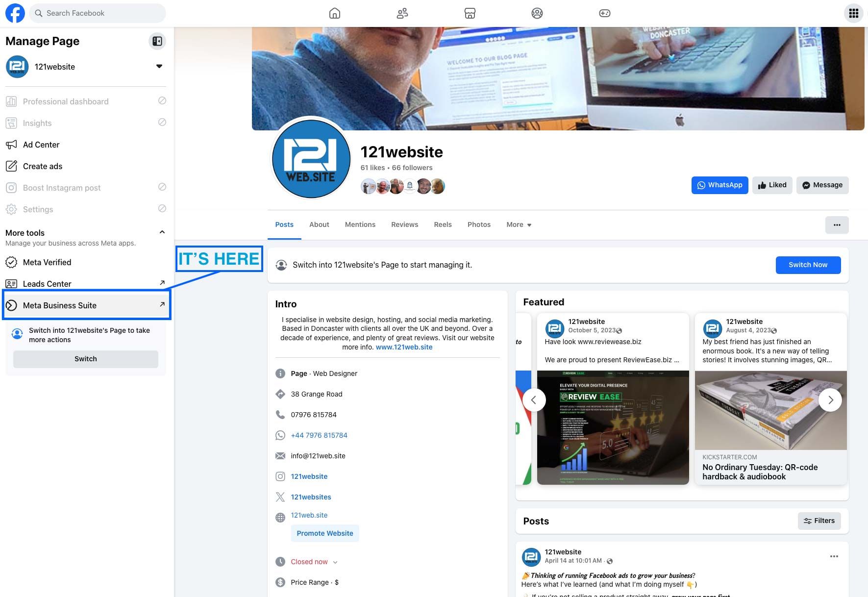Open the August 4, 2023 featured post date

(x=748, y=330)
